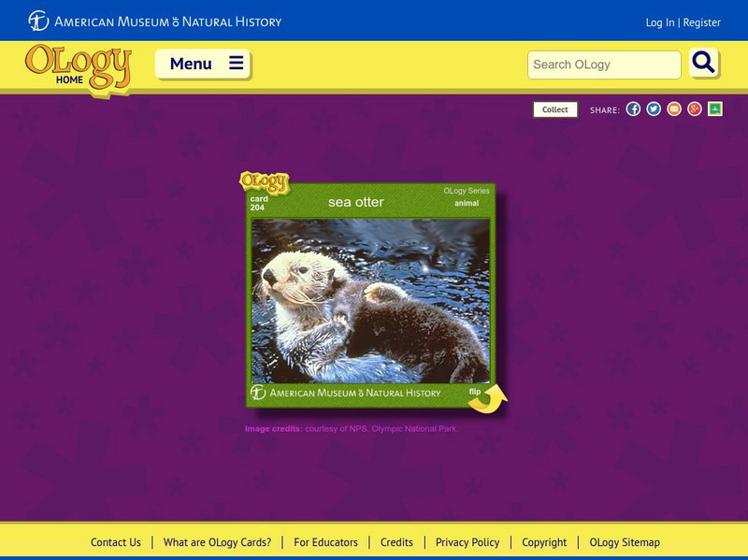Open the Credits page

396,541
